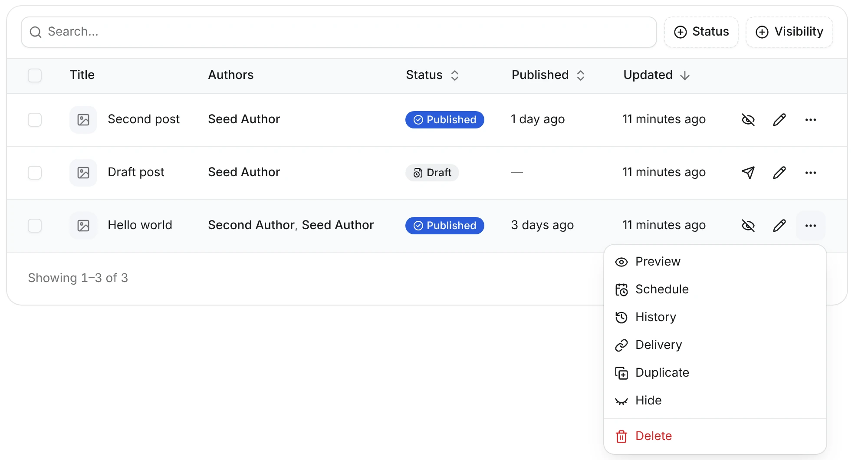This screenshot has width=868, height=460.
Task: Tick the select-all checkbox in header
Action: tap(35, 76)
